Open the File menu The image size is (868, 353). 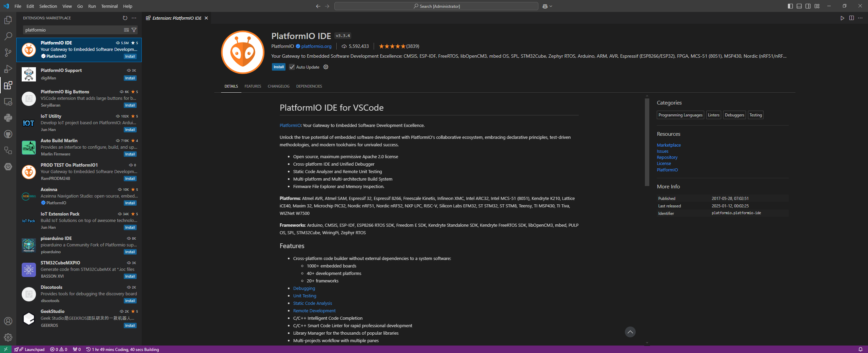coord(18,6)
